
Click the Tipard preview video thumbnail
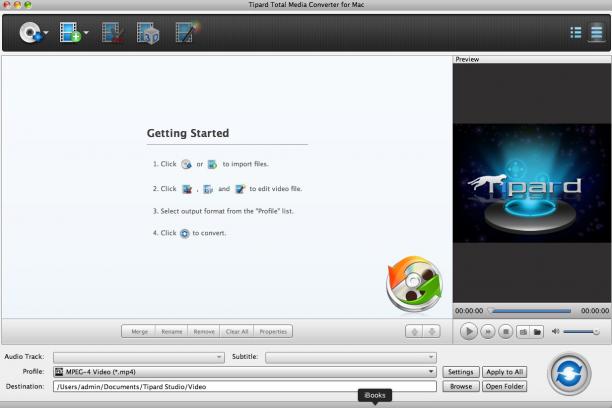(532, 183)
